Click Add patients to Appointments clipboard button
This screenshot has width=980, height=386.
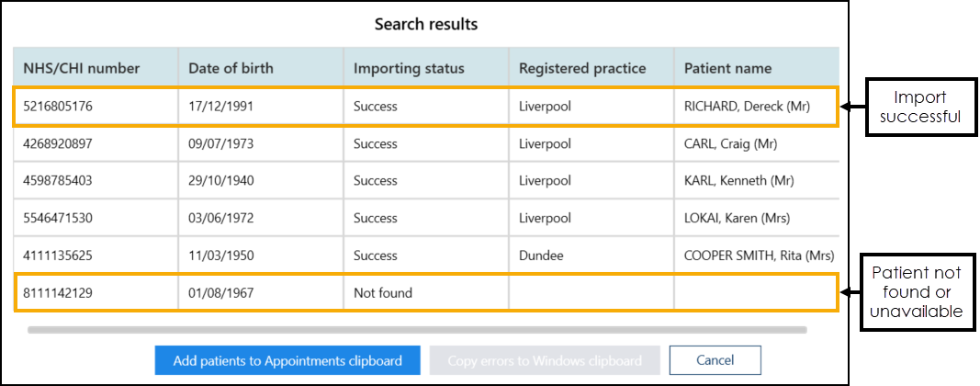pos(287,360)
